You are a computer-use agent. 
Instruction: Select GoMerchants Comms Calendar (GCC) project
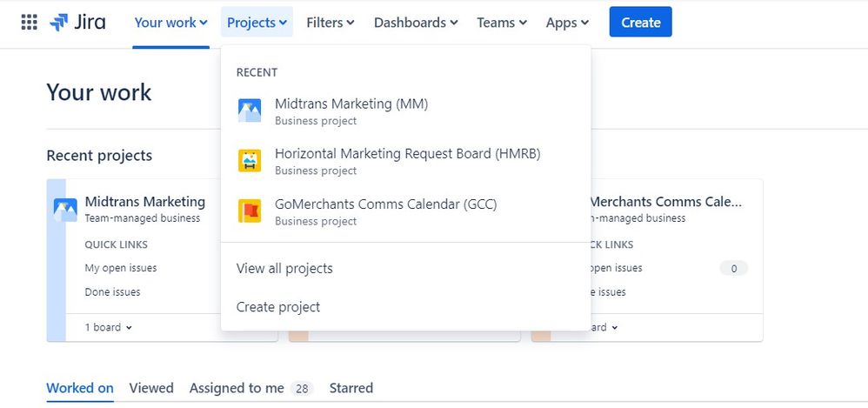point(406,211)
